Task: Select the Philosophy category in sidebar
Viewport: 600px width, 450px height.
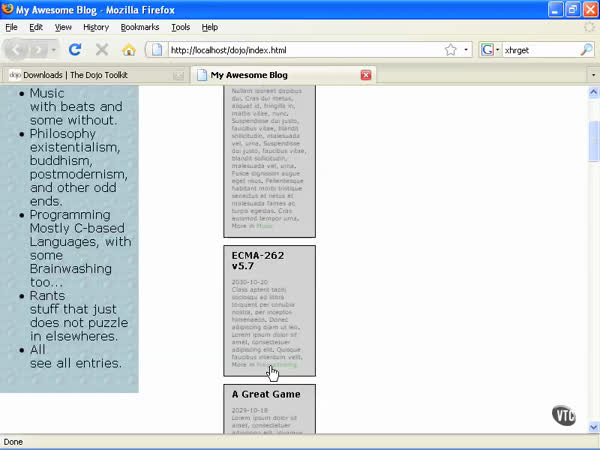Action: (62, 134)
